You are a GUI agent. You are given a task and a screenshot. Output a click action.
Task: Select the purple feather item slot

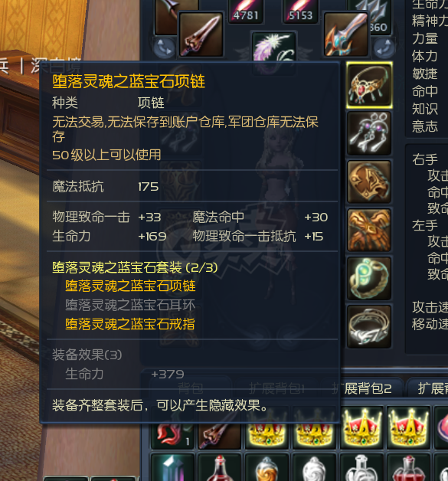273,47
